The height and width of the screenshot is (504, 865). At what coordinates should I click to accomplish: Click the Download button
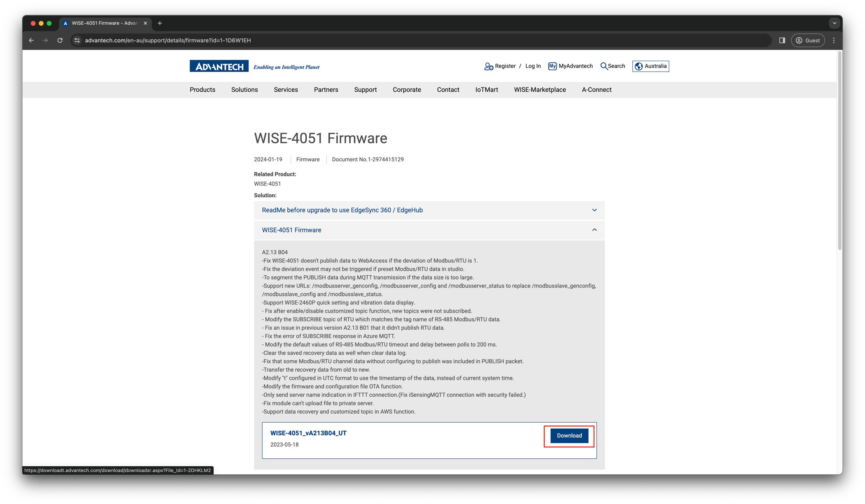point(569,436)
